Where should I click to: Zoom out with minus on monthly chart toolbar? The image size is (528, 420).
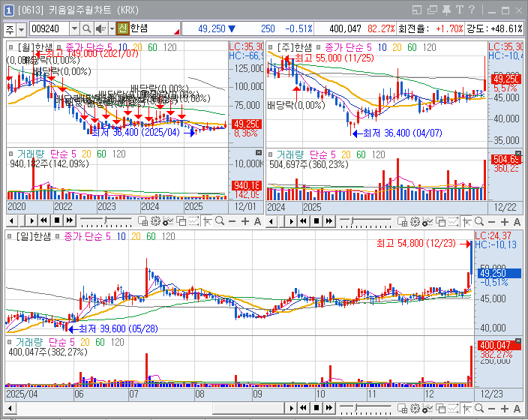point(232,221)
